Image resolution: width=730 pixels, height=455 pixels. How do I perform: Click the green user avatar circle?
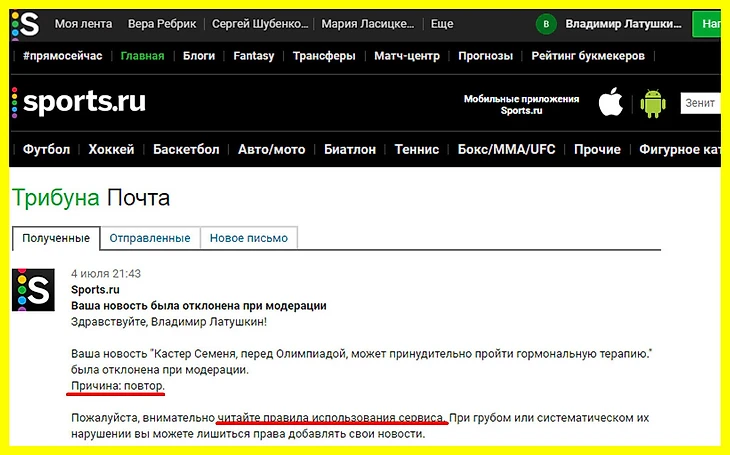[546, 24]
